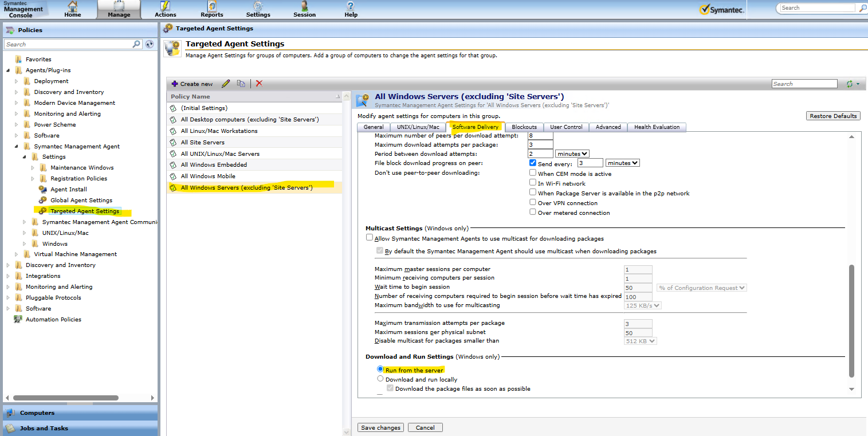Enable 'In Wi-Fi network' checkbox
The width and height of the screenshot is (868, 436).
point(533,183)
